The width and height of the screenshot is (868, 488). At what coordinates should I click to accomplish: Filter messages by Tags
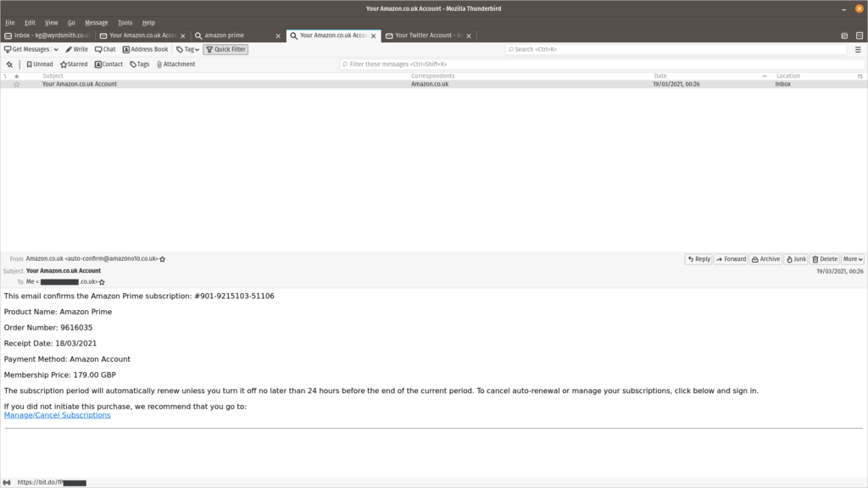(140, 64)
